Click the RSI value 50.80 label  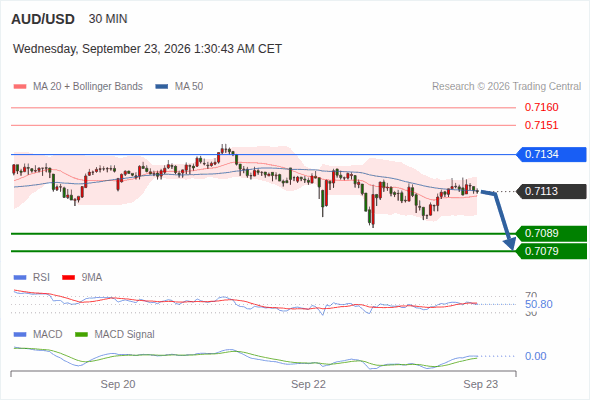pos(539,304)
